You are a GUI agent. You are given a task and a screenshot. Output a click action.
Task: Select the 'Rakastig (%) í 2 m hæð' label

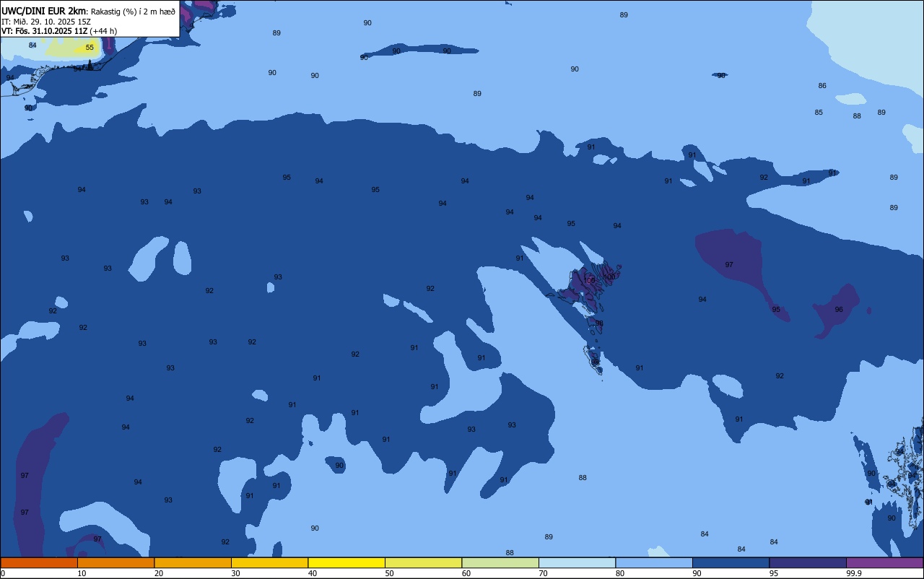pos(133,11)
